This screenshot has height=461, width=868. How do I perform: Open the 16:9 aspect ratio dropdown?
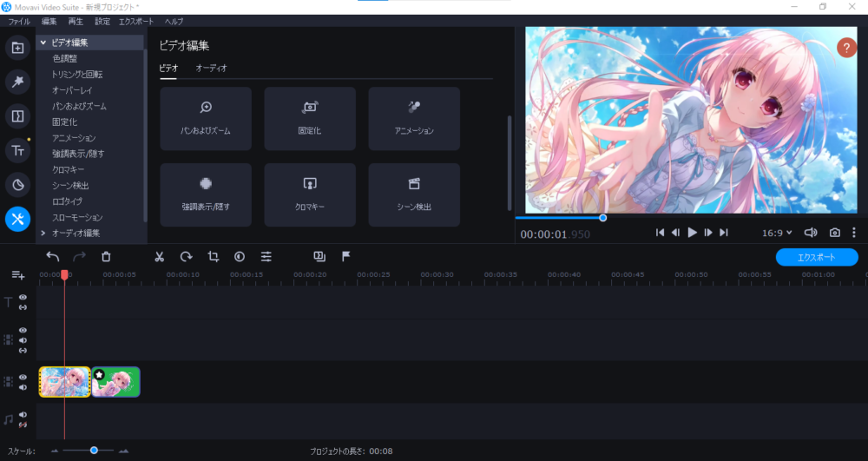[x=777, y=233]
